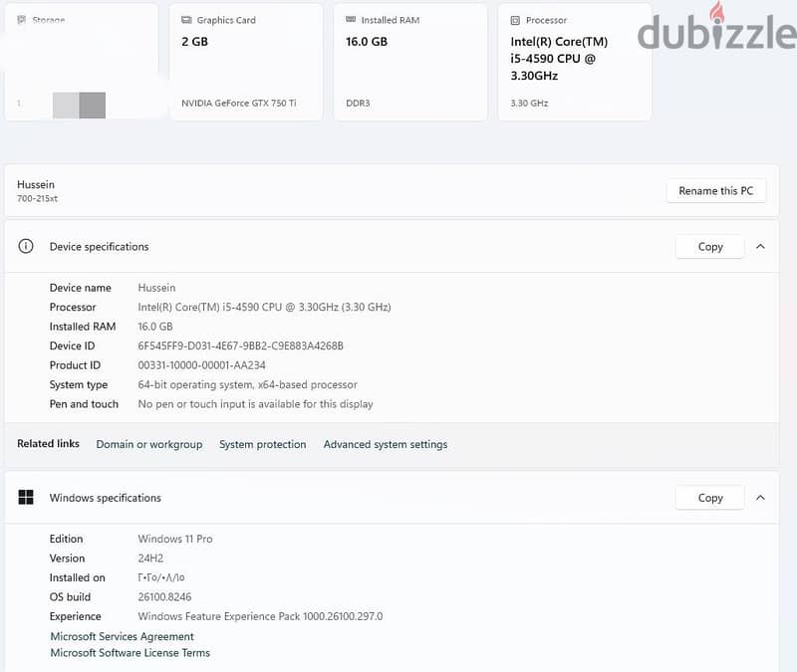Select the Graphics Card 2 GB card
This screenshot has height=672, width=797.
[245, 63]
